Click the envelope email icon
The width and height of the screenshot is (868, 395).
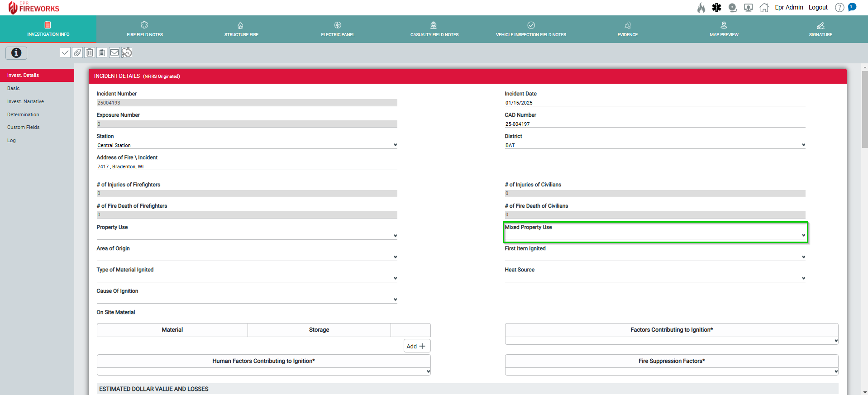[x=114, y=52]
